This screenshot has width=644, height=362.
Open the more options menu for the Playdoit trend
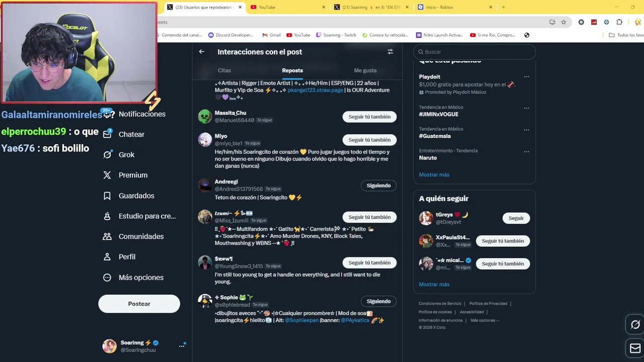point(526,77)
